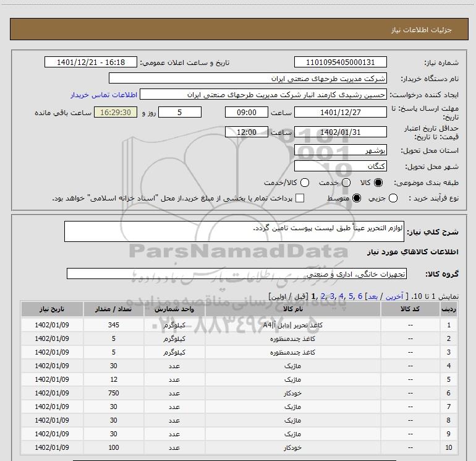Select row 5 item ماژیک
The width and height of the screenshot is (476, 461).
292,379
